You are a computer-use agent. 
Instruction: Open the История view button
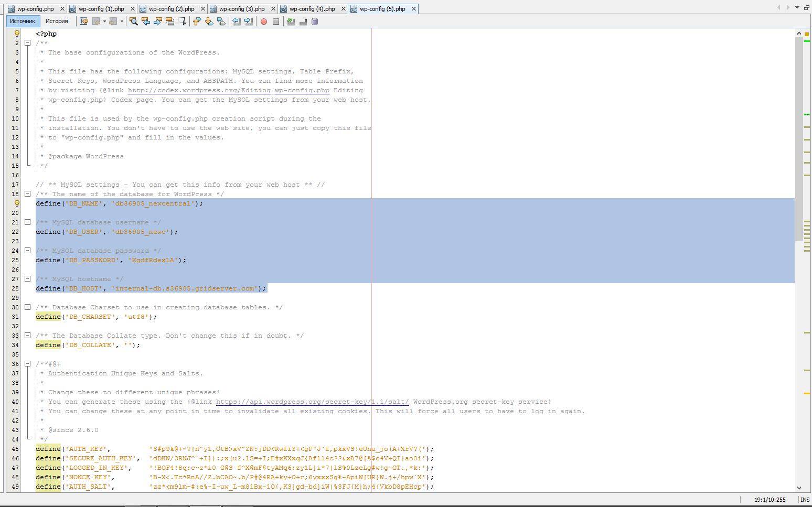coord(57,21)
